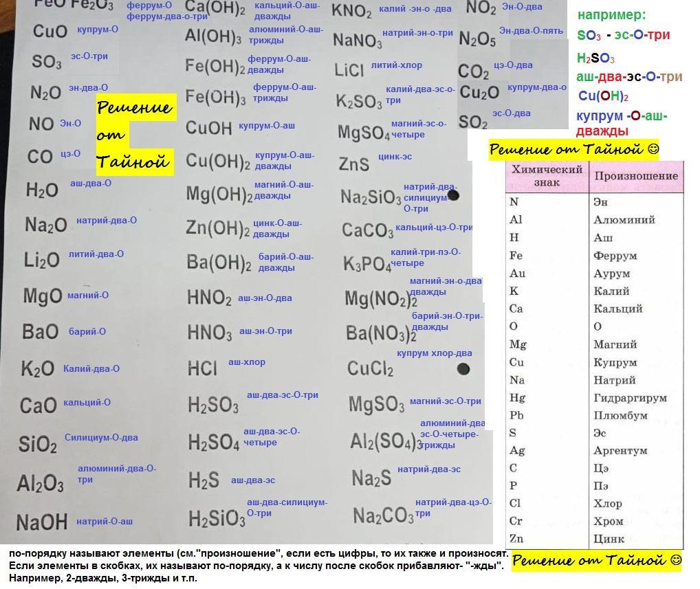This screenshot has width=700, height=589.
Task: Click the label 'аш-хлор'
Action: pos(247,362)
